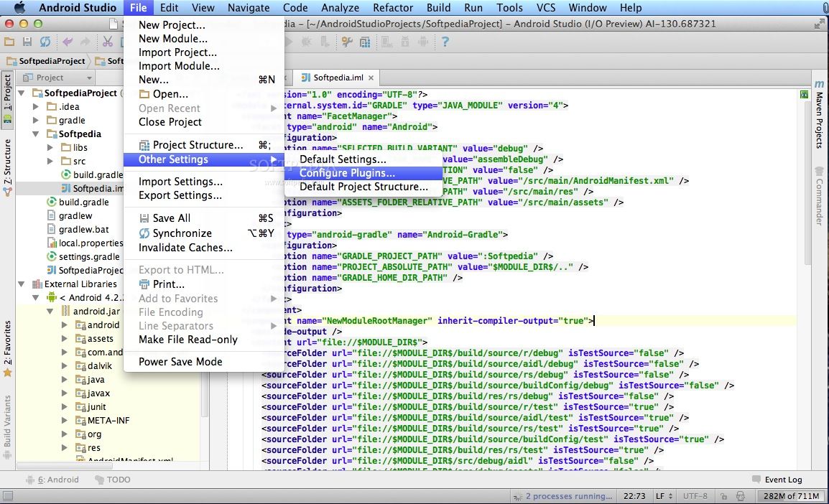Click the Apple menu icon

[19, 7]
